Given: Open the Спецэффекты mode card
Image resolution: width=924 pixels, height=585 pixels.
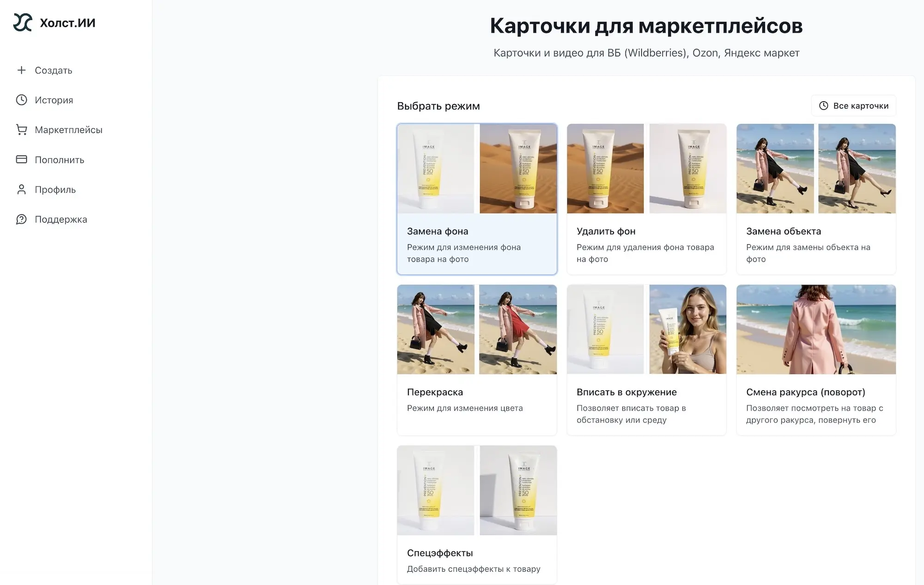Looking at the screenshot, I should [477, 513].
